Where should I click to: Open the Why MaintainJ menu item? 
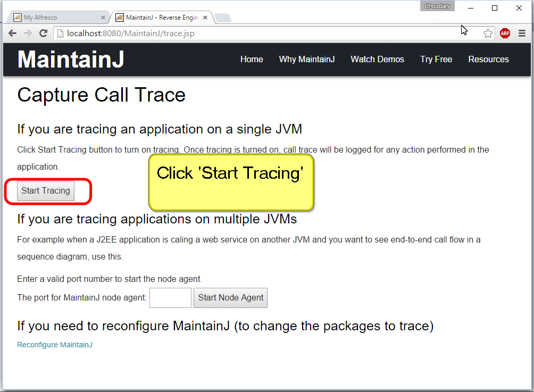(x=306, y=60)
